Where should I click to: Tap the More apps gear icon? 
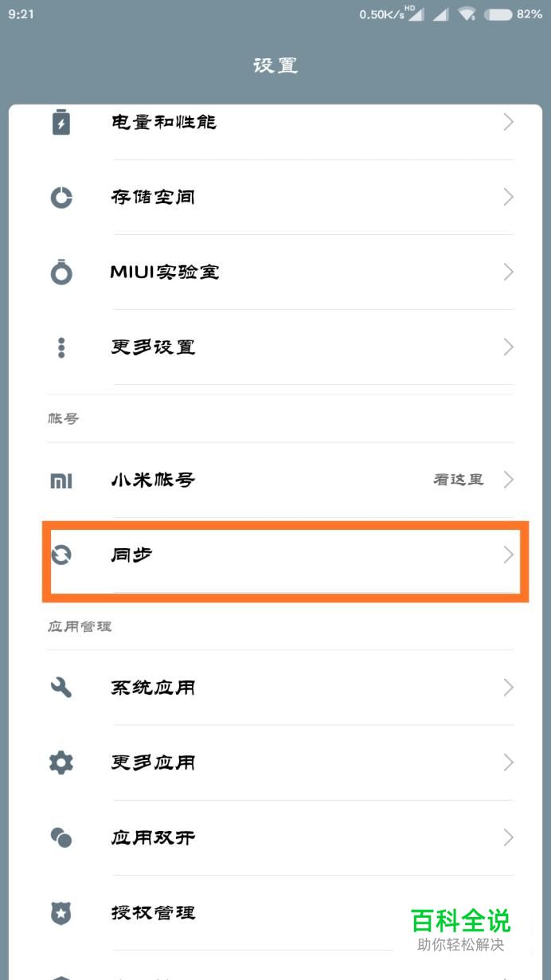pos(61,762)
